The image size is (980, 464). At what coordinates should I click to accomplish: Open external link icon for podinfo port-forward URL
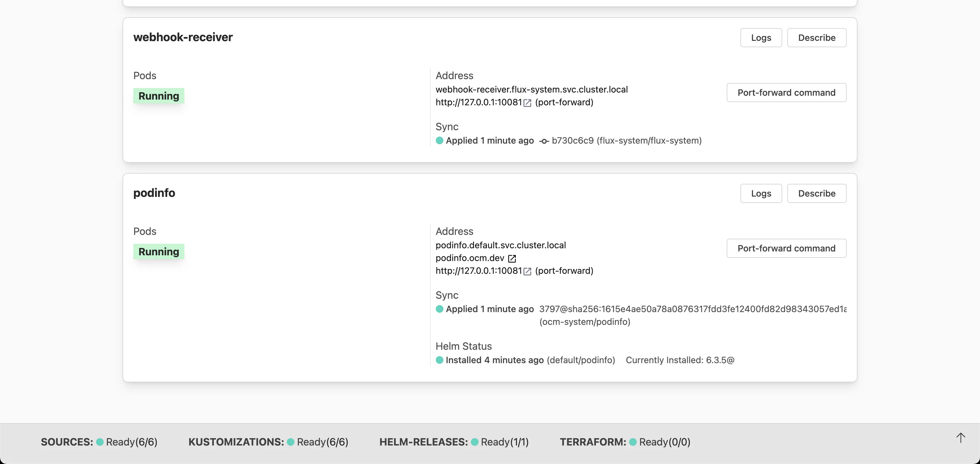pyautogui.click(x=527, y=271)
